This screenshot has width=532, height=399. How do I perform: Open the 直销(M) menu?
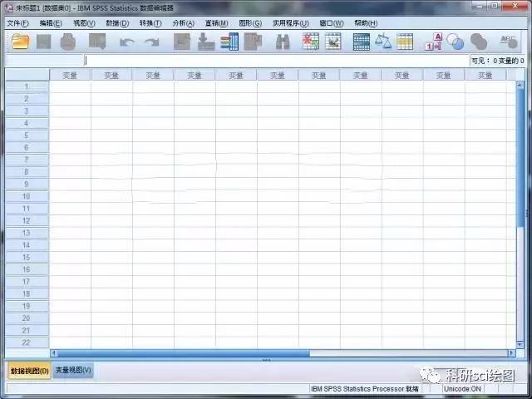(216, 23)
